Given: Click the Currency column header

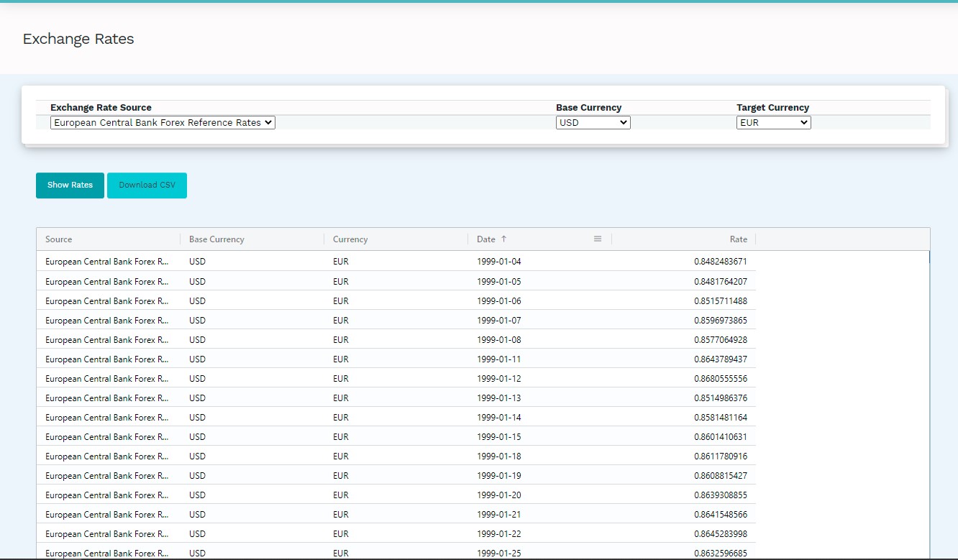Looking at the screenshot, I should (x=350, y=239).
